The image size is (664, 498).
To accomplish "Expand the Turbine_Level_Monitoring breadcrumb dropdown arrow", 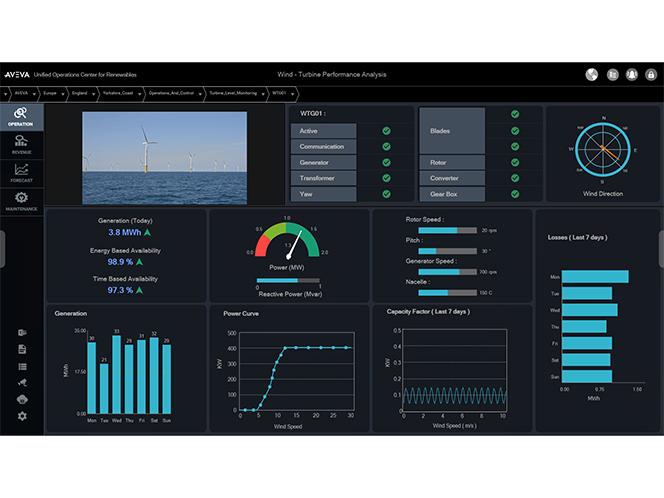I will point(263,94).
